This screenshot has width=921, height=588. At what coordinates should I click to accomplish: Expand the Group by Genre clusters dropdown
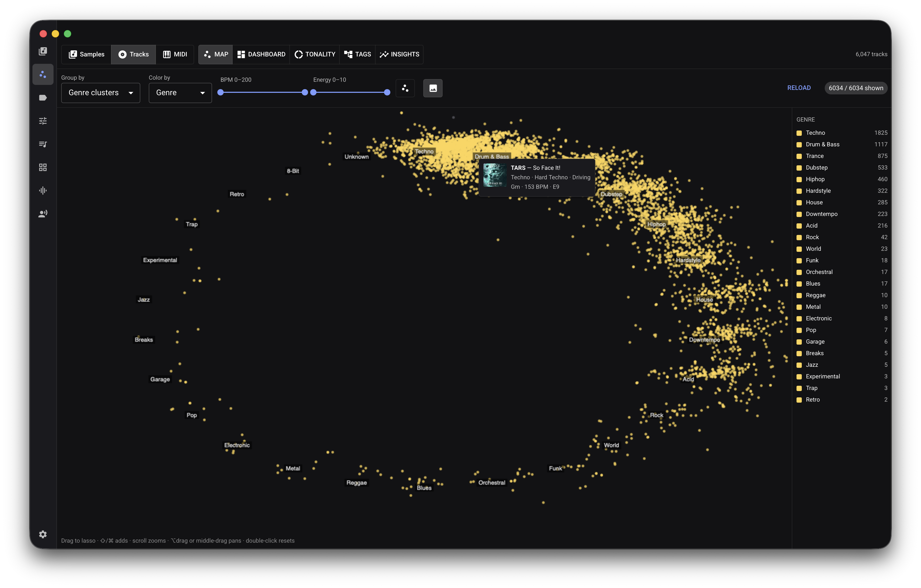(100, 93)
